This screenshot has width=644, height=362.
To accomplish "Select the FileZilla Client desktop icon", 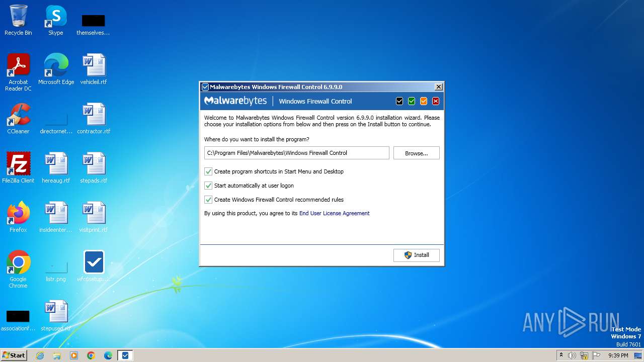I will (x=18, y=168).
